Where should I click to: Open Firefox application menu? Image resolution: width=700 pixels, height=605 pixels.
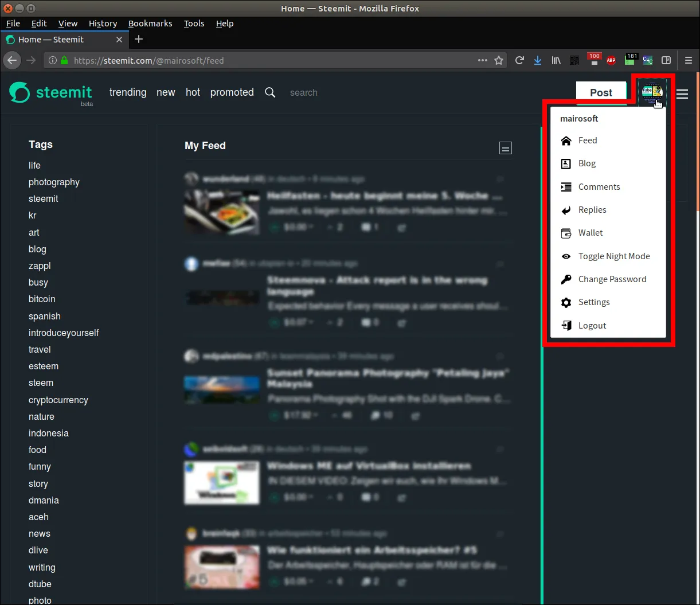pyautogui.click(x=689, y=60)
